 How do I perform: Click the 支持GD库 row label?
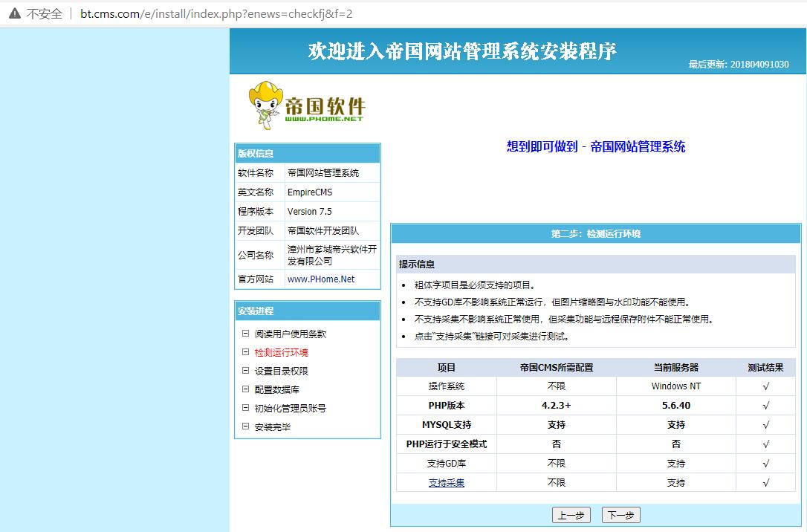[x=446, y=463]
